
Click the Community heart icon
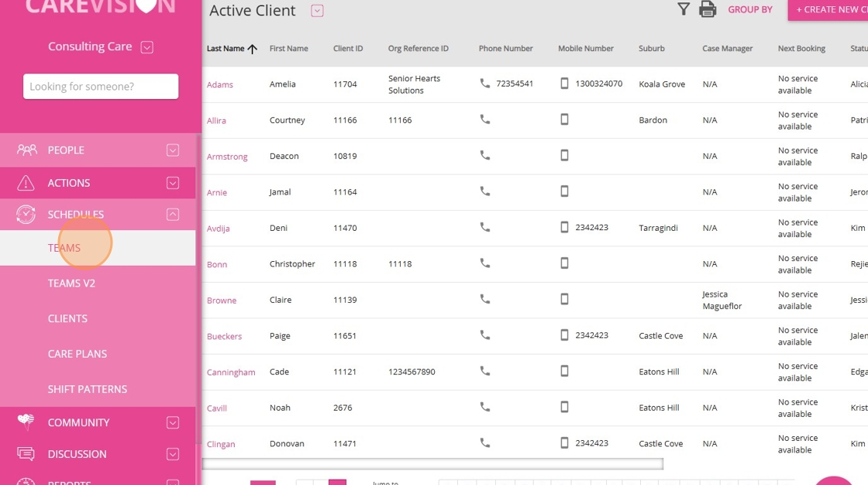click(x=26, y=422)
